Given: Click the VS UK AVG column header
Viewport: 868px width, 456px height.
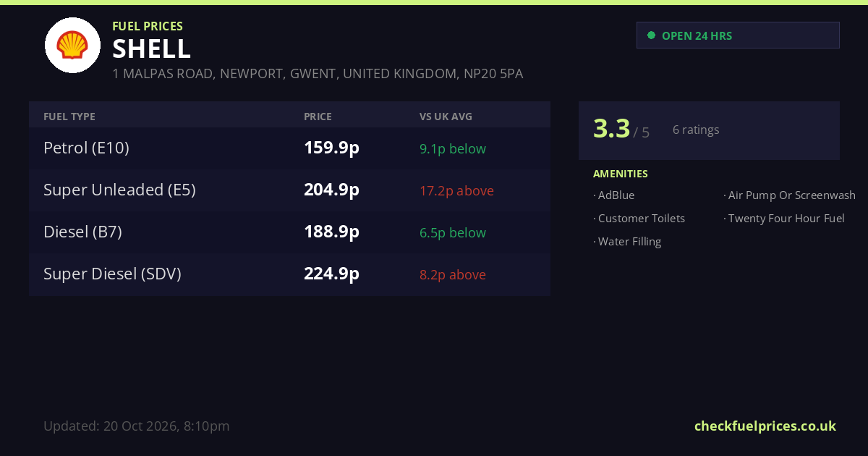Looking at the screenshot, I should coord(446,117).
